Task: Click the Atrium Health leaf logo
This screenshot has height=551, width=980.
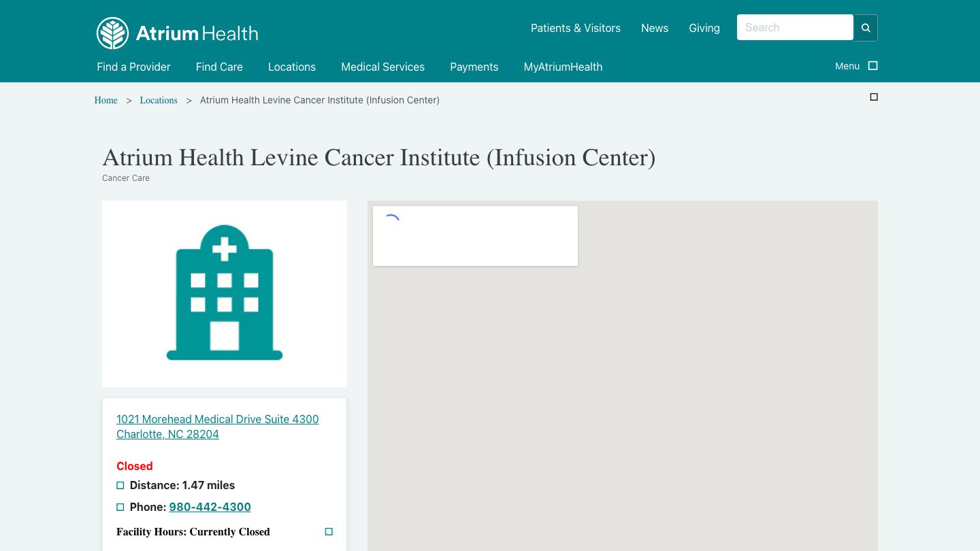Action: 112,33
